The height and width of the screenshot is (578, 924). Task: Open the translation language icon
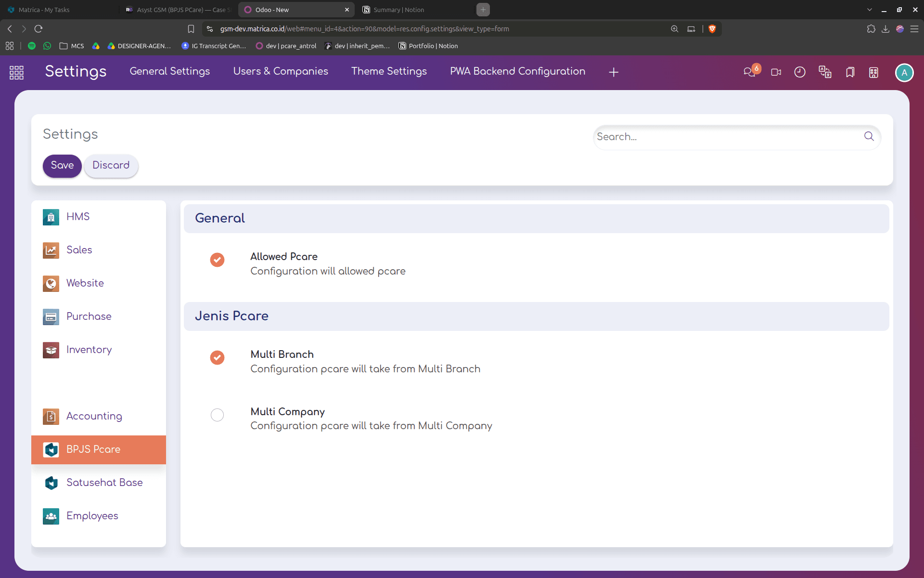[x=825, y=72]
